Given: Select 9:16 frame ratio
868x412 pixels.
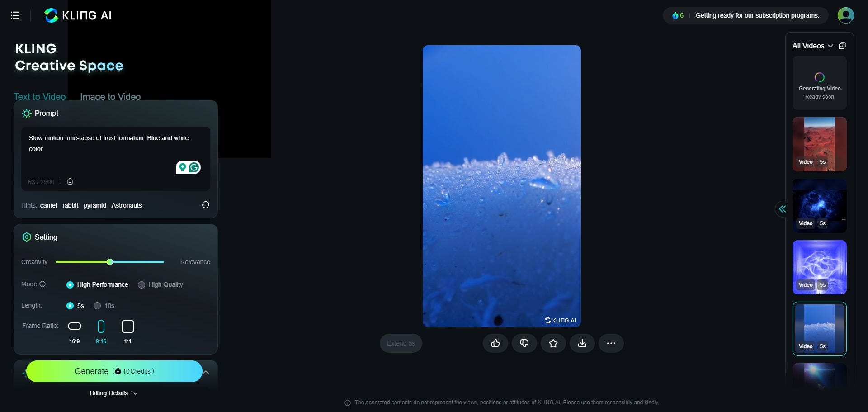Looking at the screenshot, I should pos(101,332).
